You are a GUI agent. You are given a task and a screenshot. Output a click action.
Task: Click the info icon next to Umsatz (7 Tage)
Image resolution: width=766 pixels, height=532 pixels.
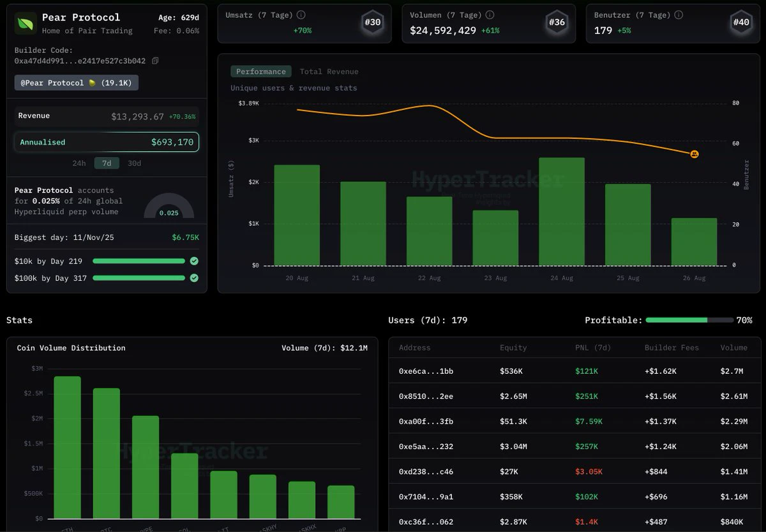click(301, 15)
